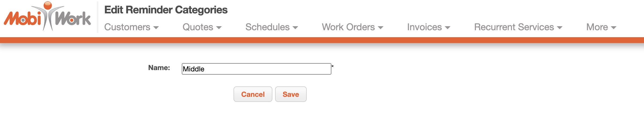
Task: Expand the Invoices dropdown arrow
Action: [447, 28]
